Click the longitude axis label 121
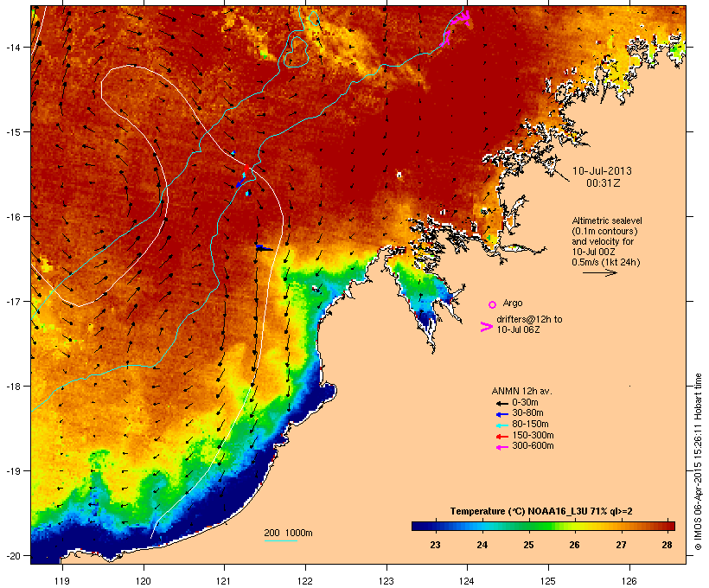 click(x=224, y=581)
